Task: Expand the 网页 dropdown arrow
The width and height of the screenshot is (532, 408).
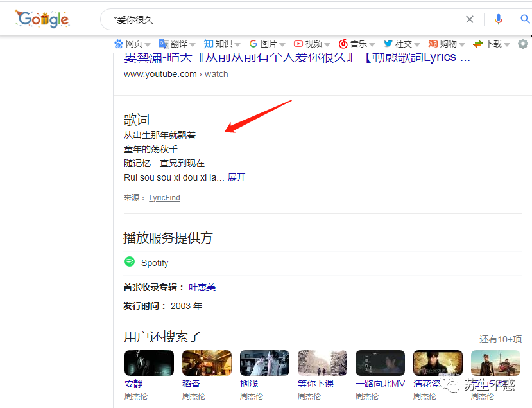Action: point(148,44)
